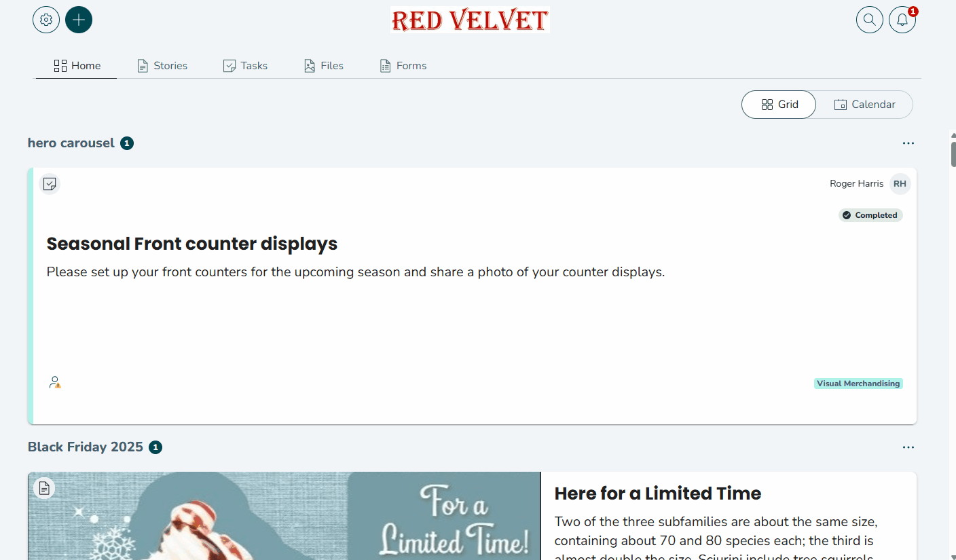Open the settings gear icon
The height and width of the screenshot is (560, 956).
point(46,20)
